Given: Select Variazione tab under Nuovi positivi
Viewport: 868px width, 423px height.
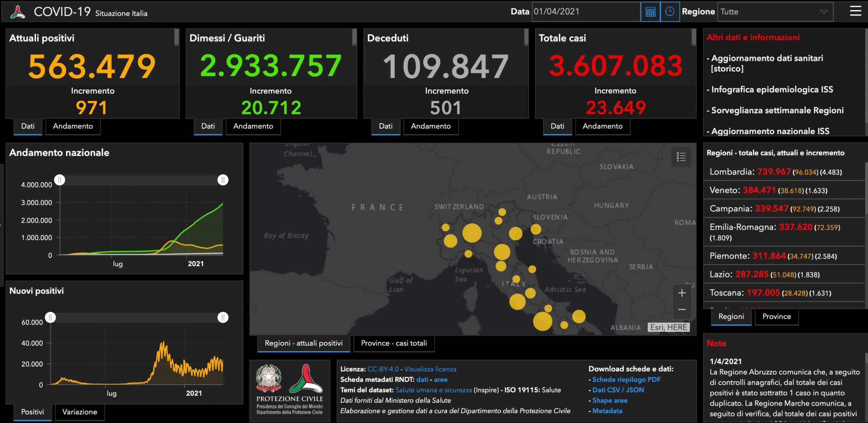Looking at the screenshot, I should pyautogui.click(x=80, y=412).
